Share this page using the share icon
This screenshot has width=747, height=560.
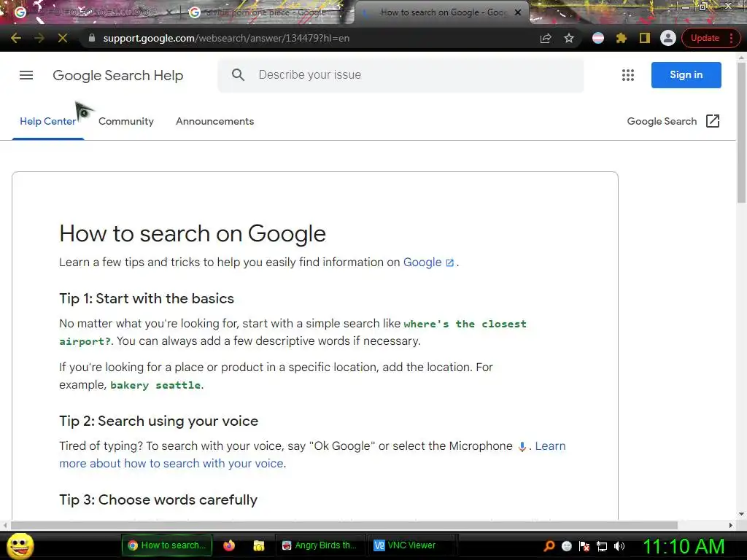click(546, 38)
